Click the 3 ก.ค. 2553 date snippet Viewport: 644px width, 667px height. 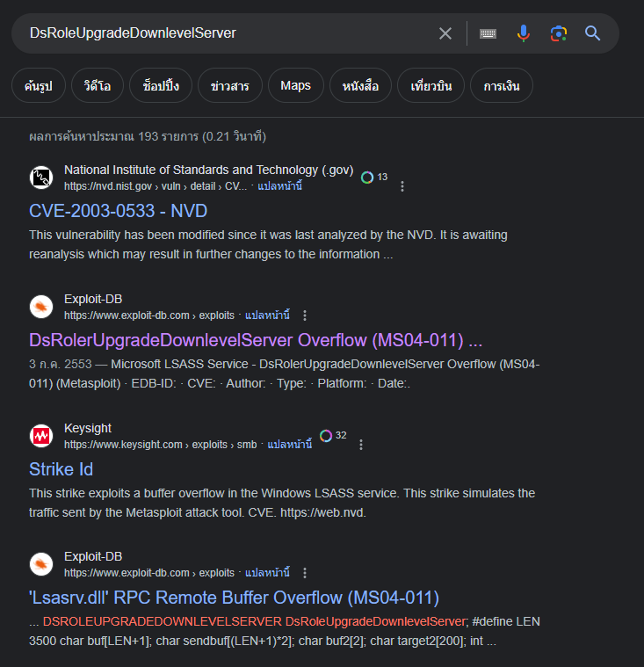point(61,364)
